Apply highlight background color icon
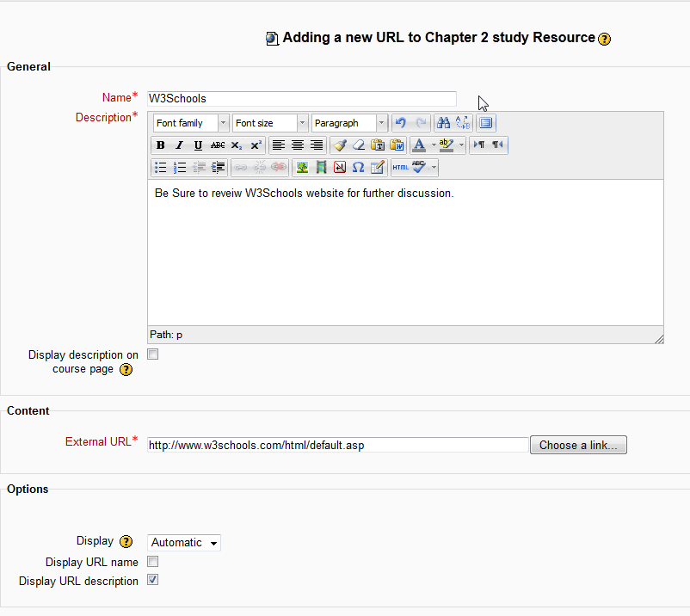The height and width of the screenshot is (616, 690). (x=447, y=145)
